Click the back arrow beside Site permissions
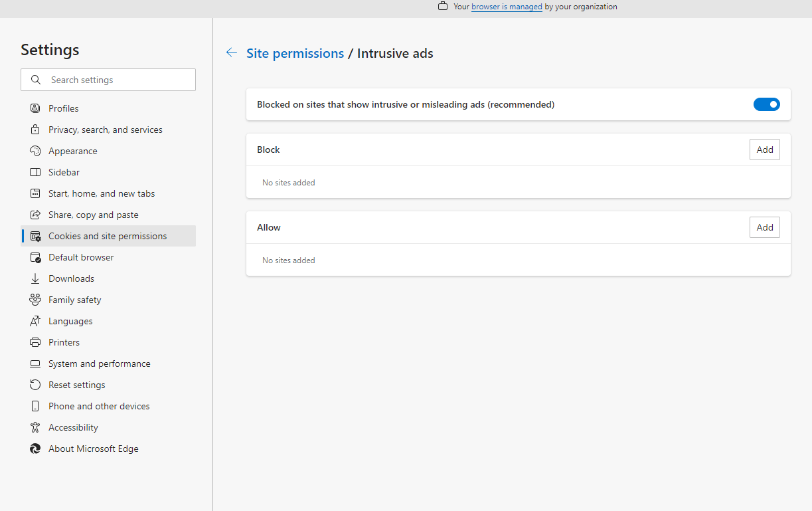812x511 pixels. [231, 52]
